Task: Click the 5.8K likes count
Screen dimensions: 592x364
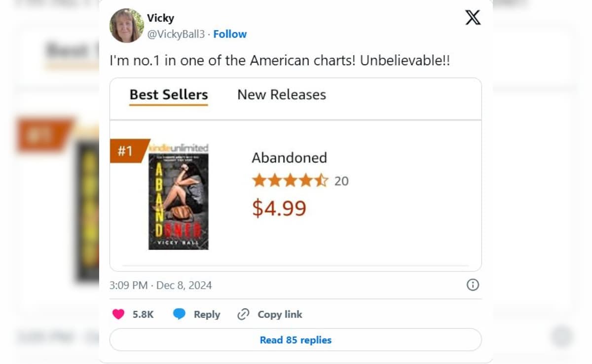Action: point(143,314)
